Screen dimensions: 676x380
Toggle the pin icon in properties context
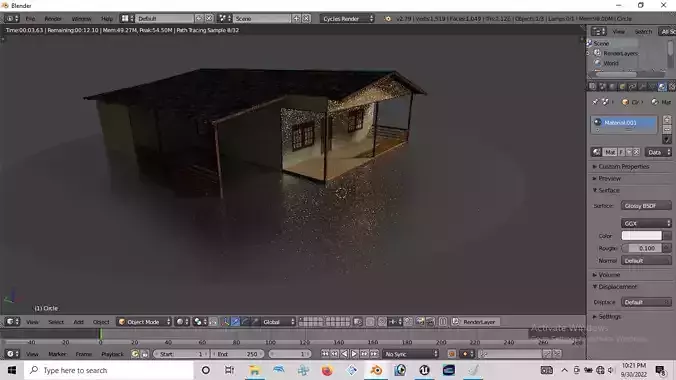tap(595, 102)
